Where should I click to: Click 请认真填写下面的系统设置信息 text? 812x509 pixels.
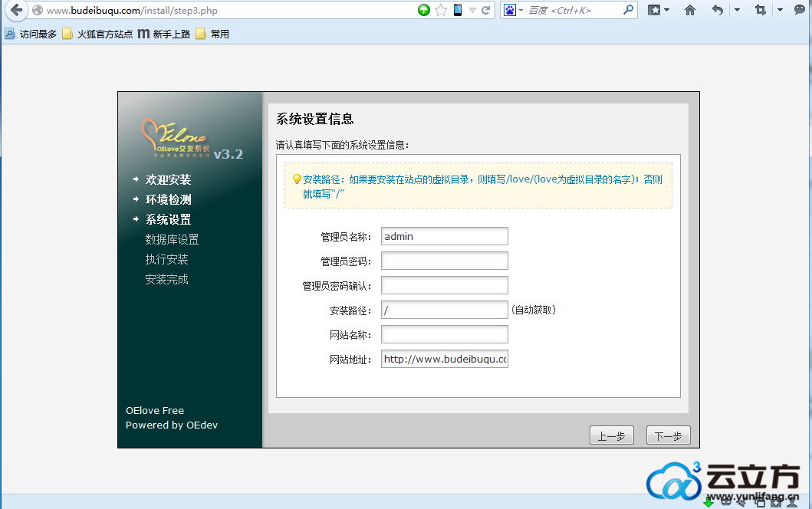pyautogui.click(x=342, y=146)
